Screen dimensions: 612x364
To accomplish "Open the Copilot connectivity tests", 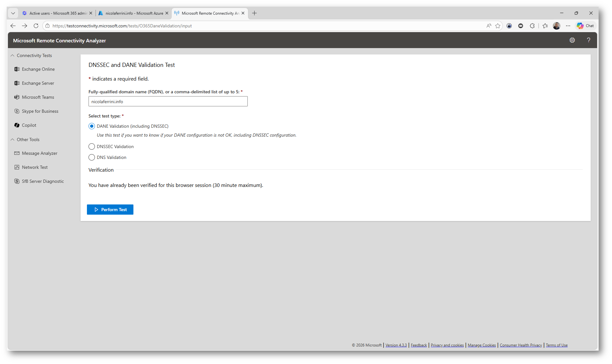I will 29,125.
